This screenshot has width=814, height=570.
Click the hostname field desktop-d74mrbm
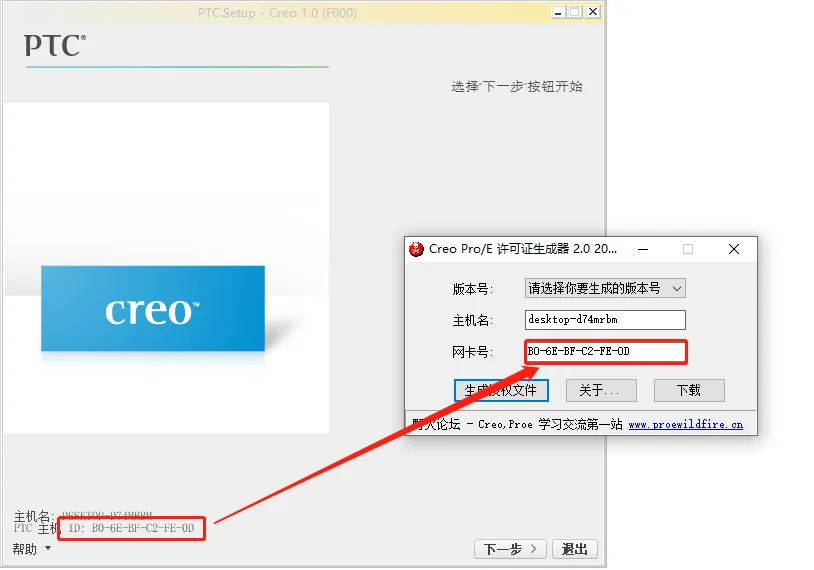[x=605, y=320]
